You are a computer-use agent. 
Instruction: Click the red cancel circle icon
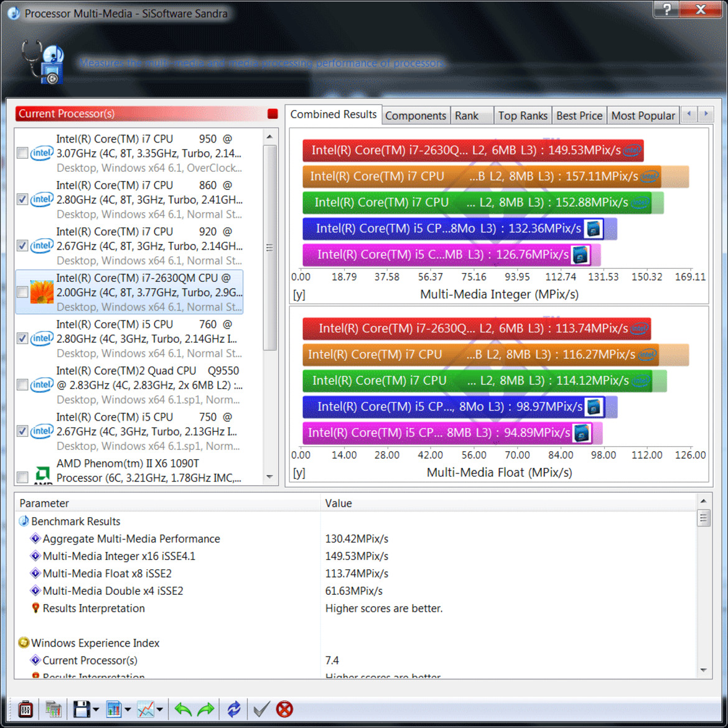click(284, 709)
